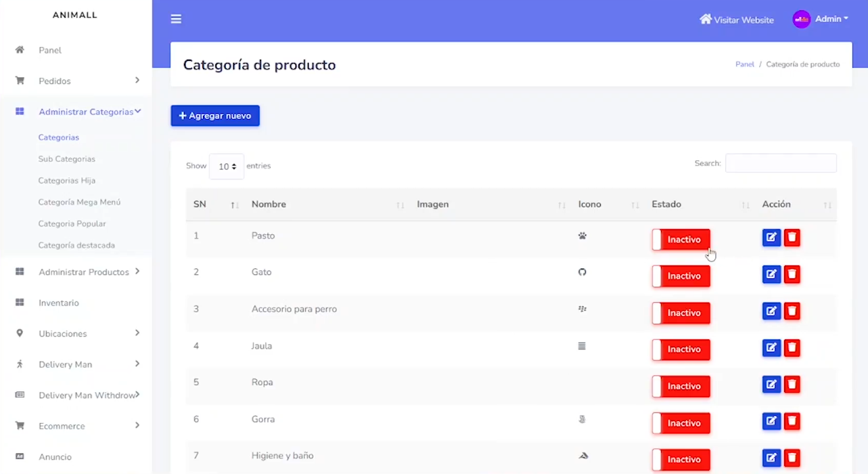This screenshot has width=868, height=474.
Task: Click the edit icon for Pasto row
Action: (771, 238)
